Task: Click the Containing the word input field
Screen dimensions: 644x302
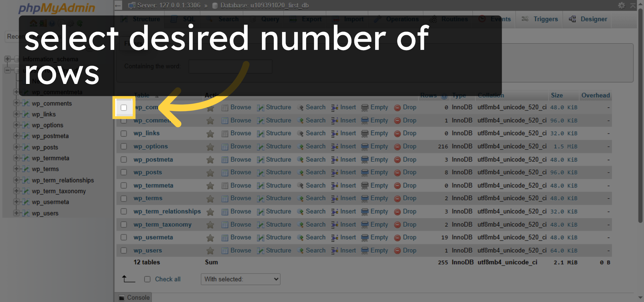Action: [x=230, y=66]
